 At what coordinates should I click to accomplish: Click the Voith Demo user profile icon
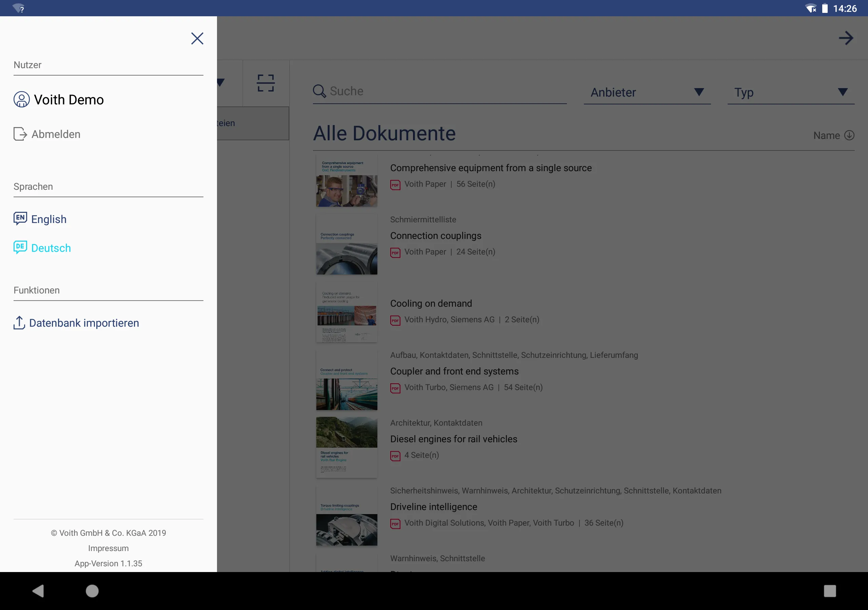[21, 99]
